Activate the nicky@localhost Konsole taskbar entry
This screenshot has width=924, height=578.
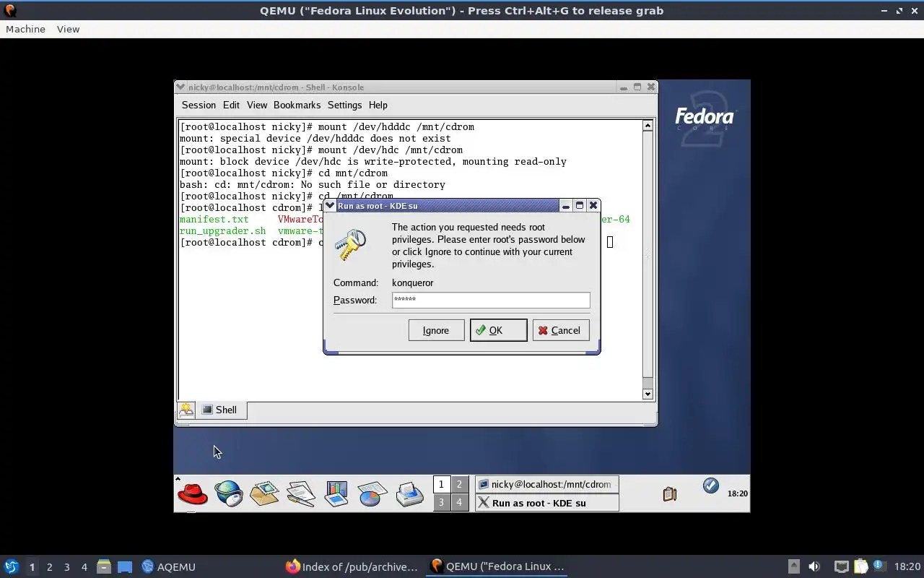point(546,484)
